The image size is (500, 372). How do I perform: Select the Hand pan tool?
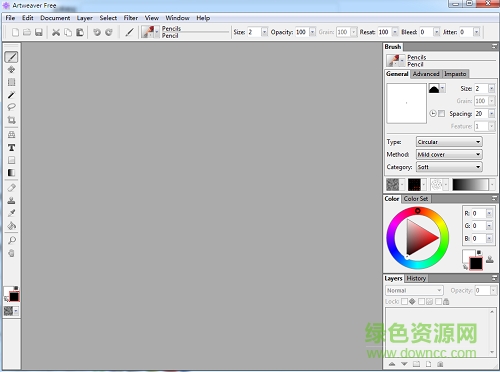coord(11,253)
